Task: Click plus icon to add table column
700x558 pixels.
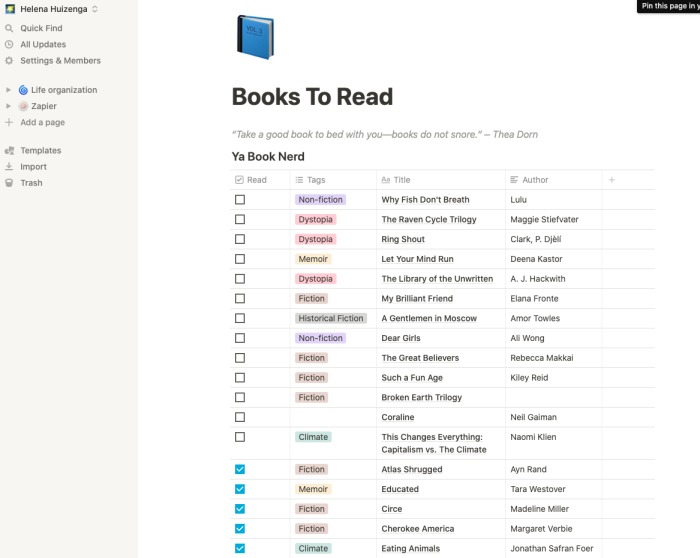Action: (611, 180)
